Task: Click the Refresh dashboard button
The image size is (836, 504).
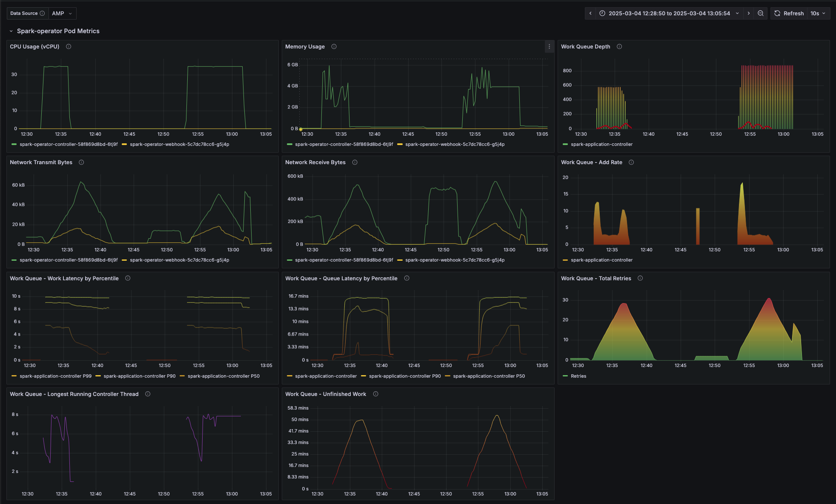Action: pos(789,14)
